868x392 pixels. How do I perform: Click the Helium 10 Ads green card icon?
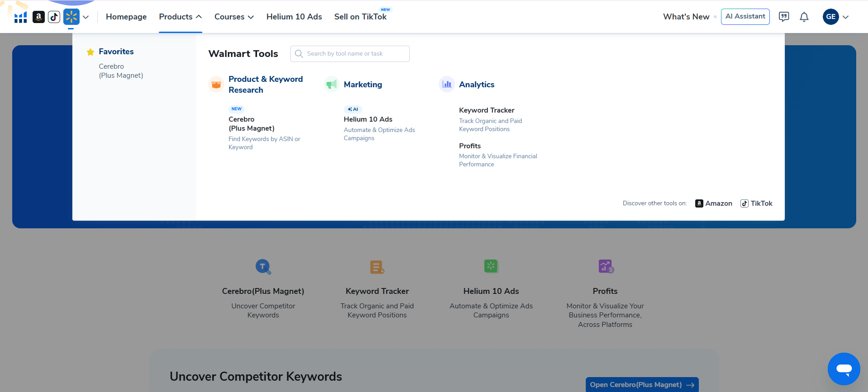(491, 266)
